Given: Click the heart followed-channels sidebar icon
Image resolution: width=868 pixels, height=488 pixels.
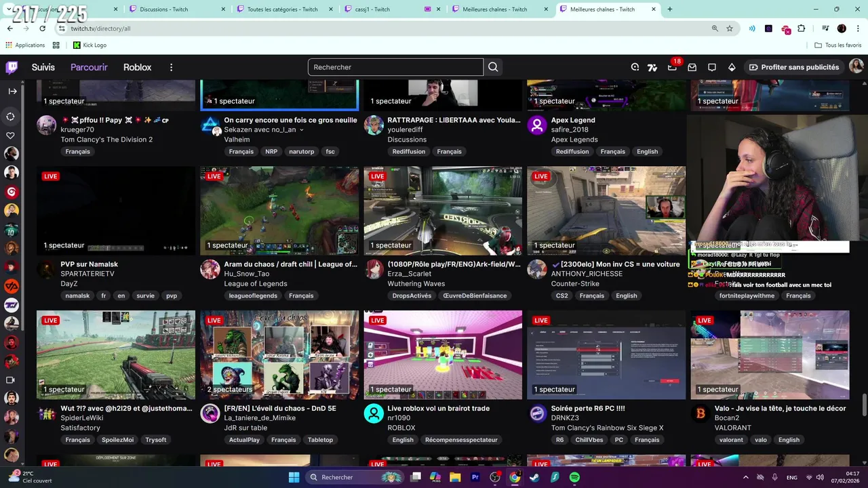Looking at the screenshot, I should tap(11, 136).
